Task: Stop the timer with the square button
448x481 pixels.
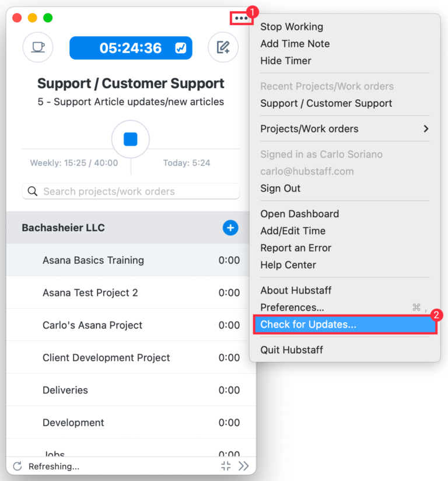Action: click(131, 139)
